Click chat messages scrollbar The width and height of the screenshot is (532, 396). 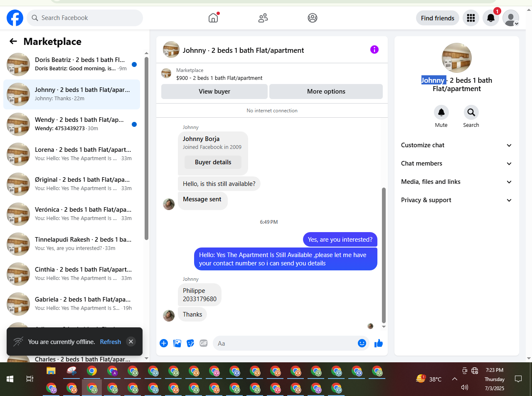[384, 255]
